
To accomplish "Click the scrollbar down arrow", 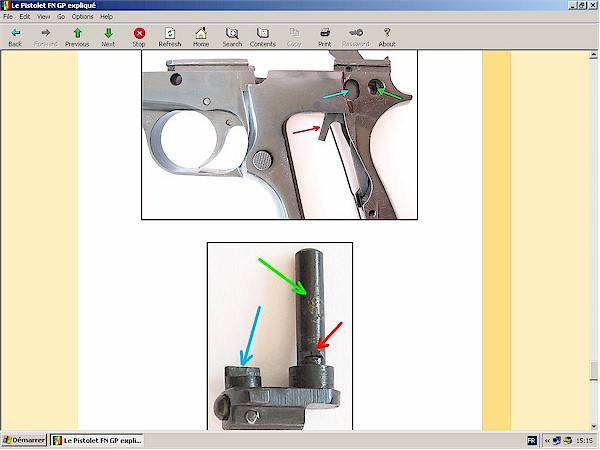I will coord(593,426).
